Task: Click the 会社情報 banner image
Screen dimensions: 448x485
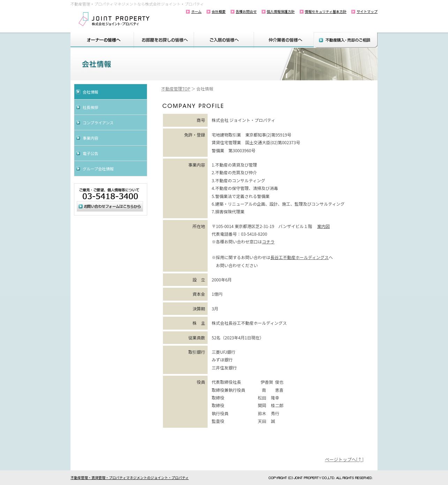Action: pyautogui.click(x=224, y=64)
